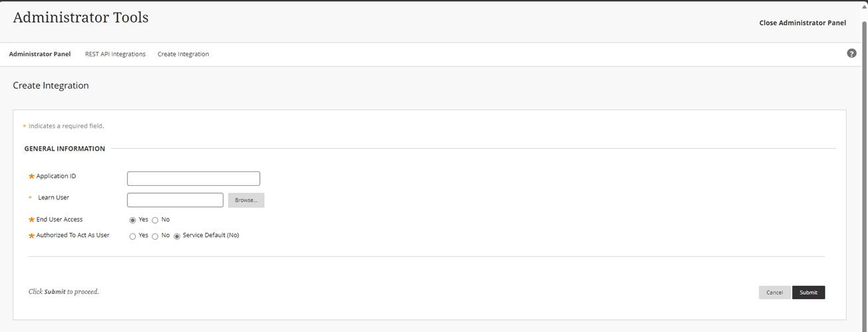Click into the Learn User text field
868x332 pixels.
click(x=175, y=200)
